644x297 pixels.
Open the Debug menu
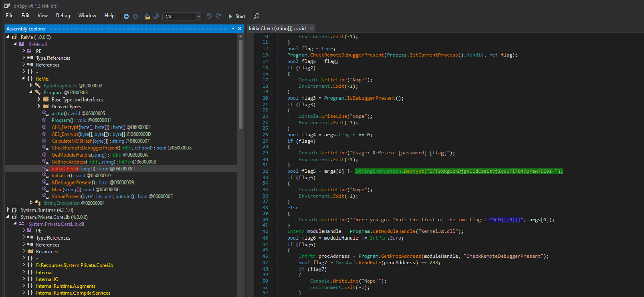coord(63,16)
